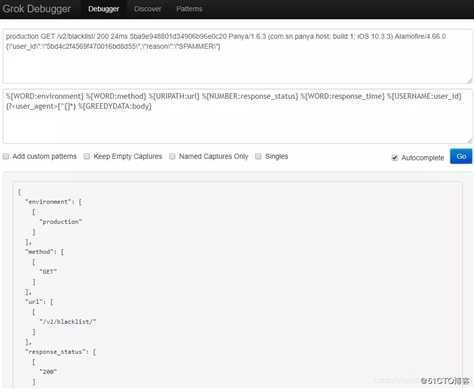Image resolution: width=474 pixels, height=389 pixels.
Task: Open the Discover tab
Action: pos(147,9)
